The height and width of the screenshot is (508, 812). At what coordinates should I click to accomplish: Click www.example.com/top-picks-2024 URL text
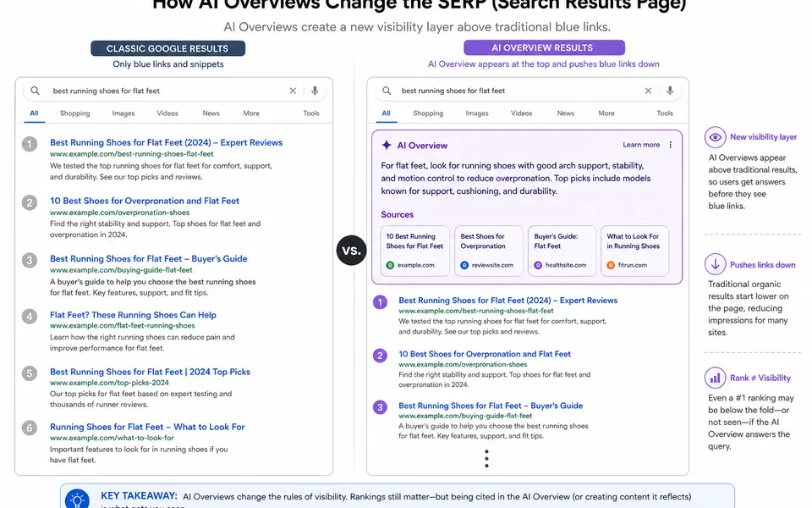[x=109, y=383]
